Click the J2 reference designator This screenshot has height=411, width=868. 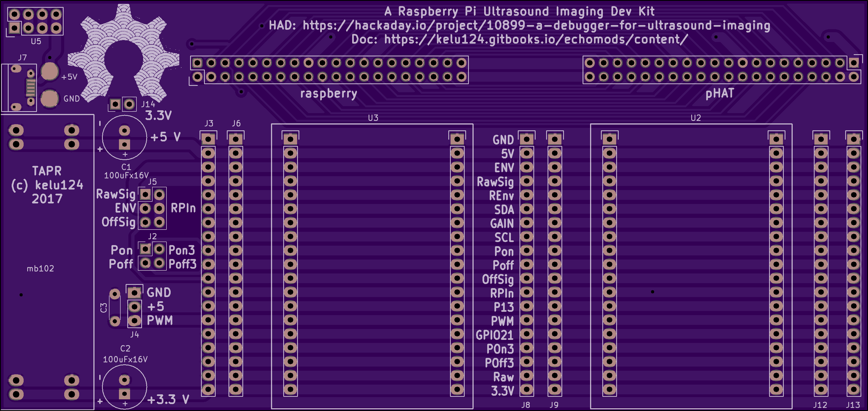pos(152,236)
